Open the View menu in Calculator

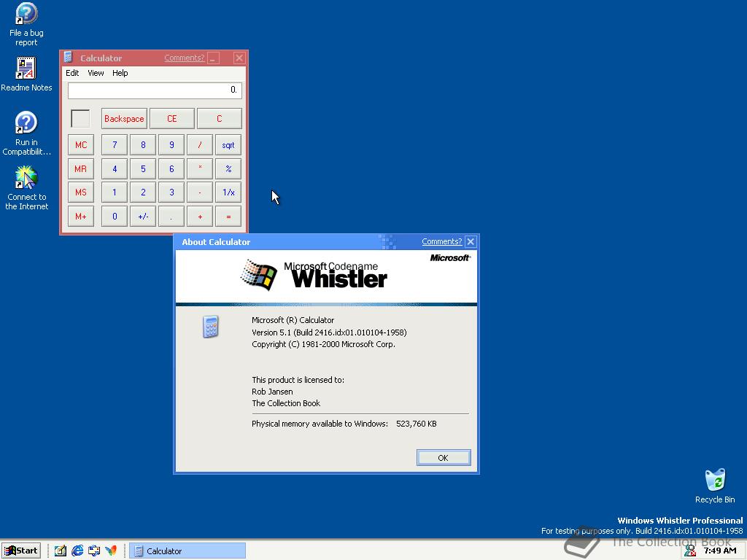(x=96, y=73)
